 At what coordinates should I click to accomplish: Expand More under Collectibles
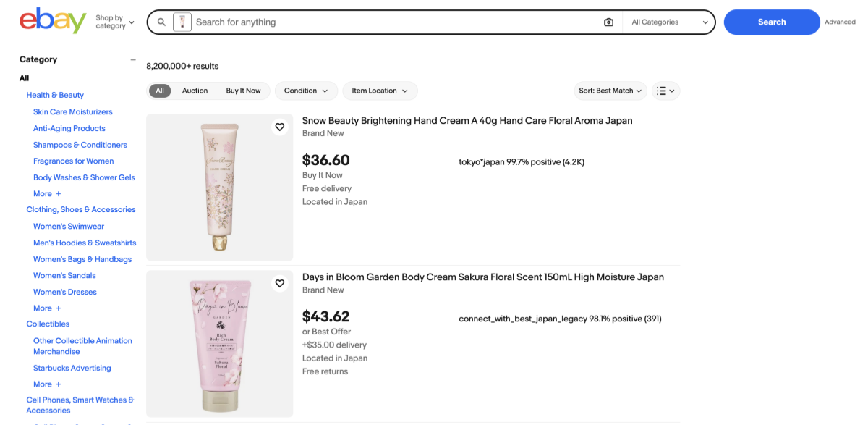[47, 384]
